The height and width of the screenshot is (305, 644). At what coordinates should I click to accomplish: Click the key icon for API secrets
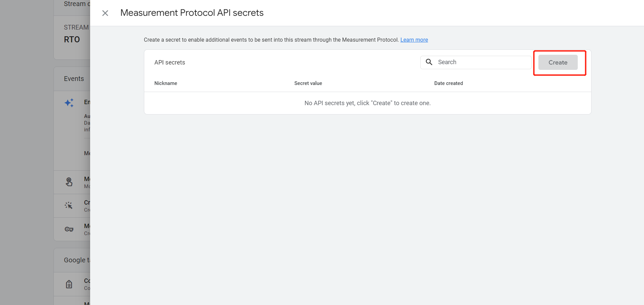coord(69,229)
